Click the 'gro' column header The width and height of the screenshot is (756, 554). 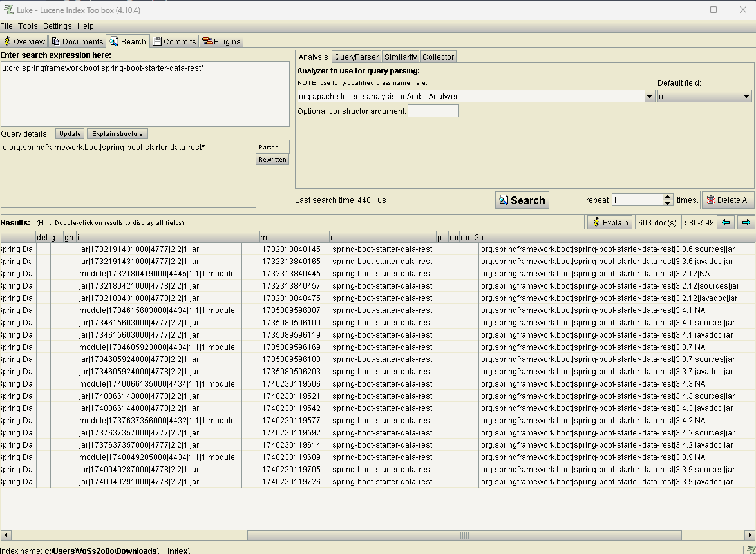tap(70, 237)
